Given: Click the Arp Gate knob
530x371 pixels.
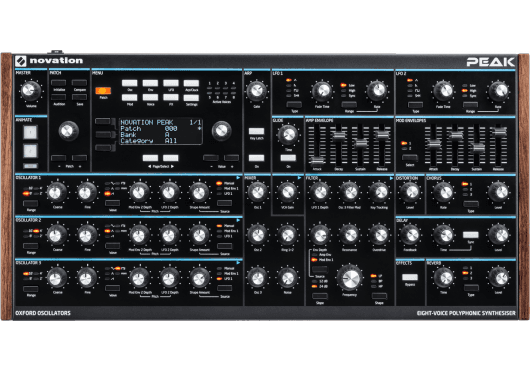Looking at the screenshot, I should pyautogui.click(x=256, y=91).
